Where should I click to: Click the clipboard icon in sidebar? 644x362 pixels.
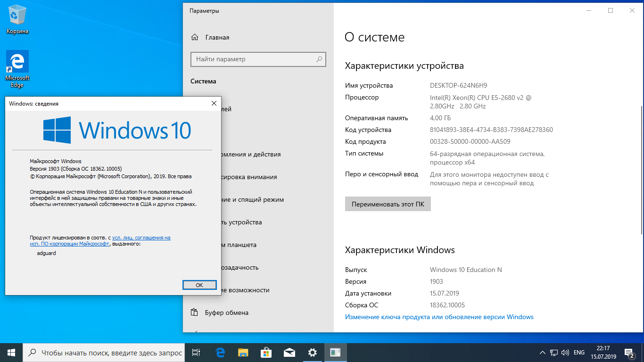pyautogui.click(x=194, y=313)
